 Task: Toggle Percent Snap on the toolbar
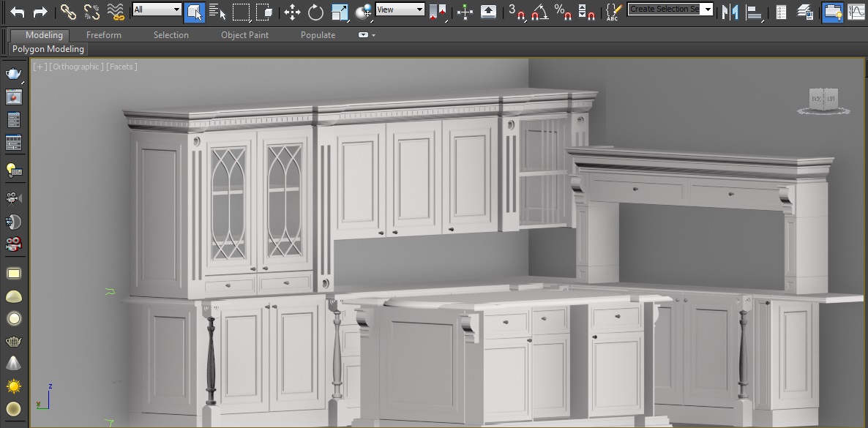562,12
